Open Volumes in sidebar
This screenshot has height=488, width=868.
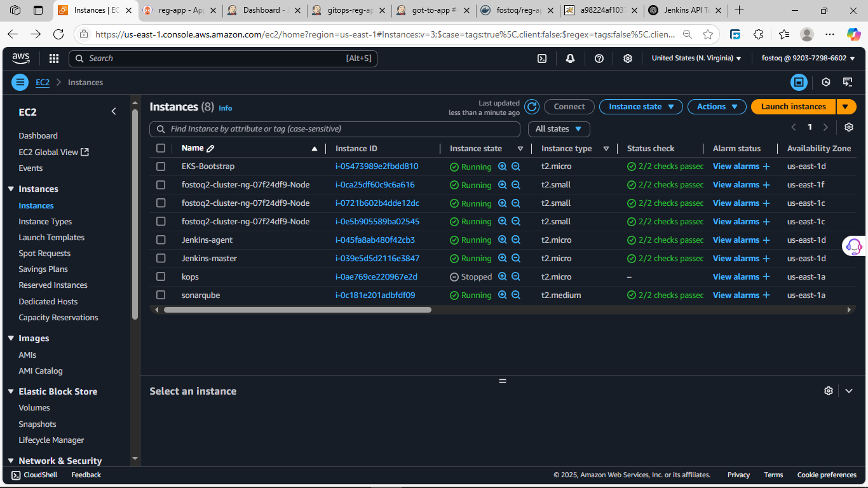click(x=34, y=408)
